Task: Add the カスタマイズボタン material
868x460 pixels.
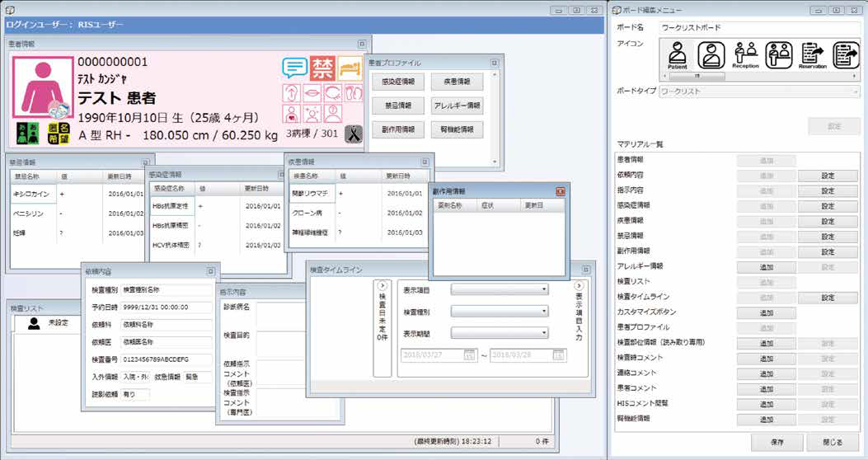Action: [x=766, y=312]
